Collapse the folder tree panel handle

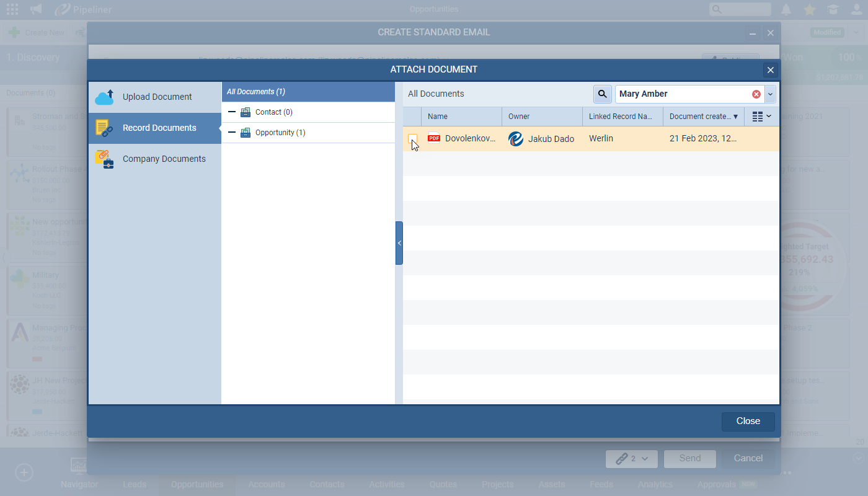click(399, 243)
